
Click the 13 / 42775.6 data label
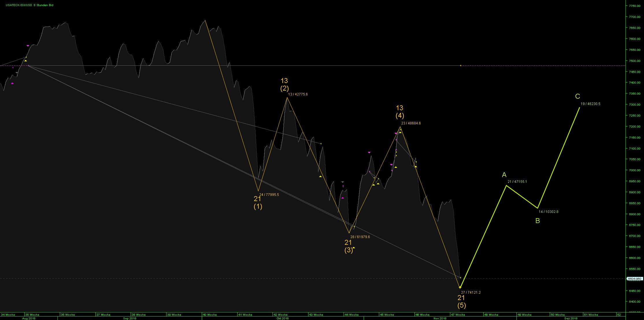click(298, 94)
